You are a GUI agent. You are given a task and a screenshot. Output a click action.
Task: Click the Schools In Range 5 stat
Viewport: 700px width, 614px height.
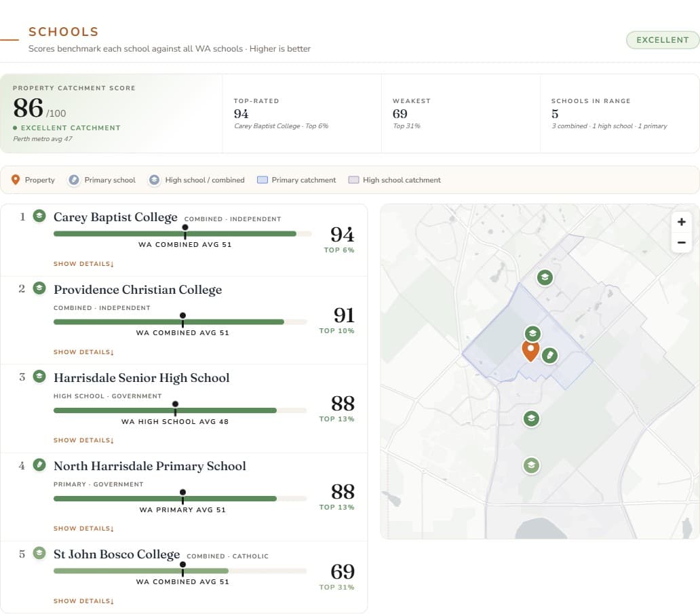pos(555,114)
